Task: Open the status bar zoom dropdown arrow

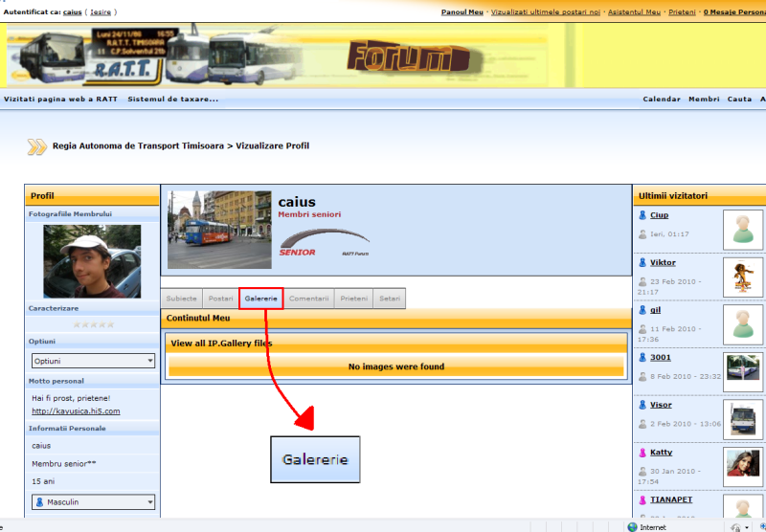Action: coord(746,526)
